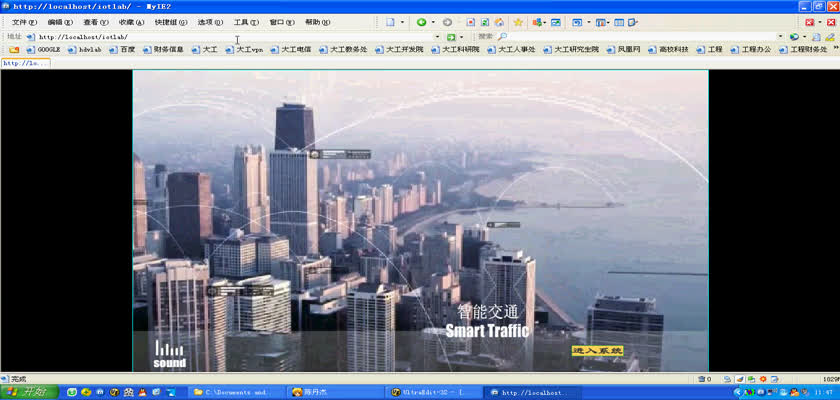This screenshot has width=840, height=400.
Task: Open the 大工电信 bookmark link
Action: [291, 49]
